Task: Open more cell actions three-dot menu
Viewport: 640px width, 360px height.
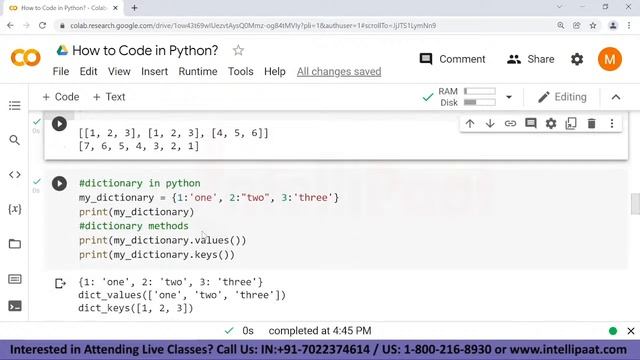Action: [x=611, y=123]
